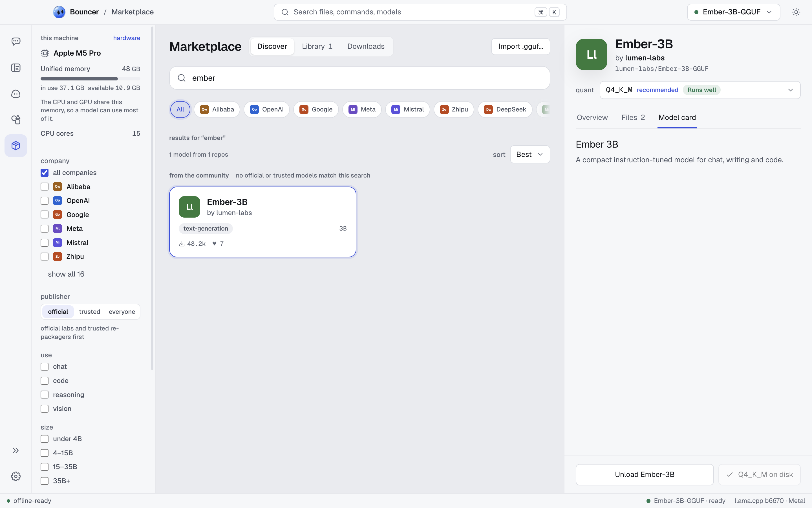Viewport: 812px width, 508px height.
Task: Open the shapes sidebar icon
Action: (x=16, y=120)
